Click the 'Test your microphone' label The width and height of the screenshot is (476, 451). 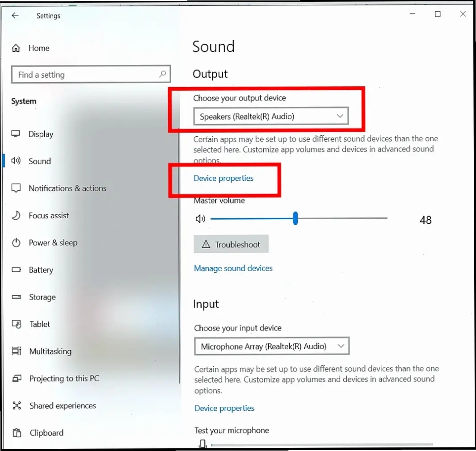pos(232,430)
